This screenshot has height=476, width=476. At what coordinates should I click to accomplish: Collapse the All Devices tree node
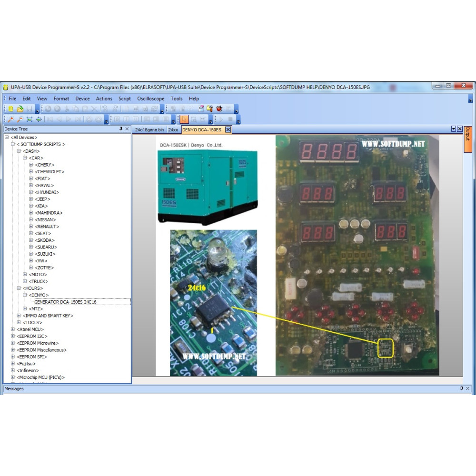pyautogui.click(x=6, y=137)
